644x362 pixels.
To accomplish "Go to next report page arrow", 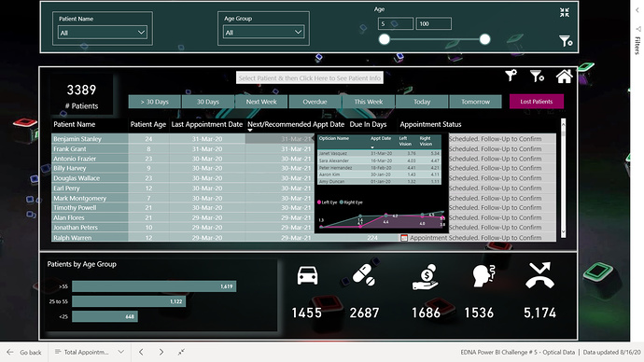I will [x=161, y=352].
